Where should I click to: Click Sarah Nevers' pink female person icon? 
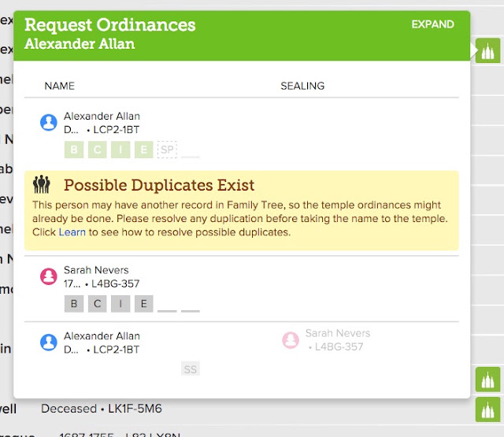[49, 276]
